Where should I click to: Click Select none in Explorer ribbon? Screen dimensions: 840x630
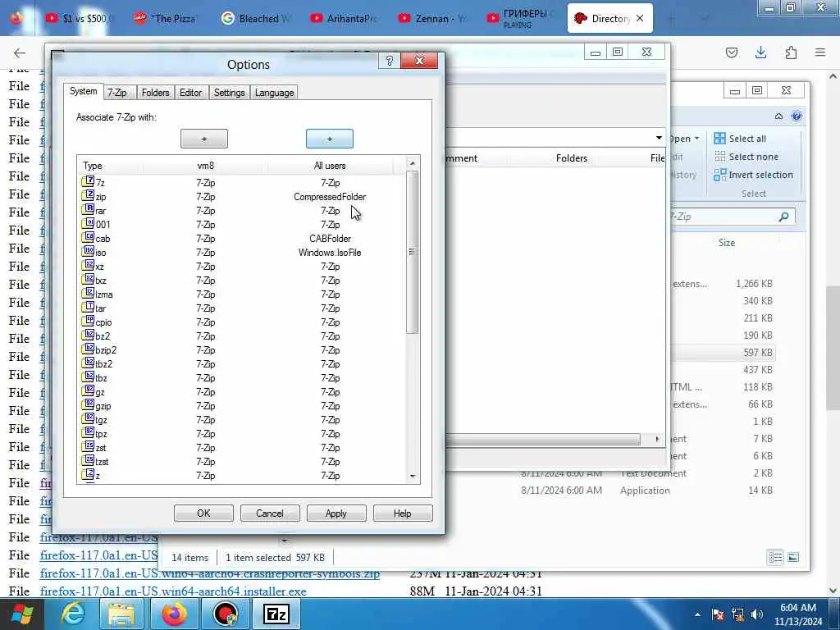[746, 157]
